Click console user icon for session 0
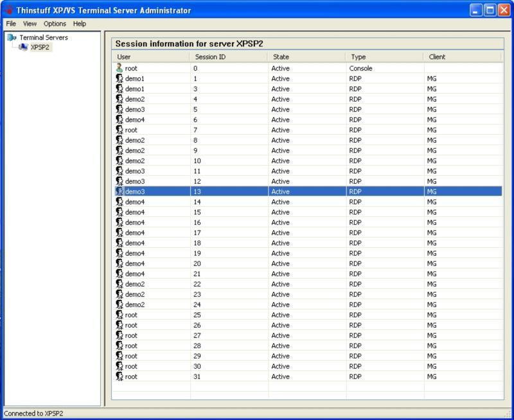The image size is (514, 420). (x=120, y=68)
